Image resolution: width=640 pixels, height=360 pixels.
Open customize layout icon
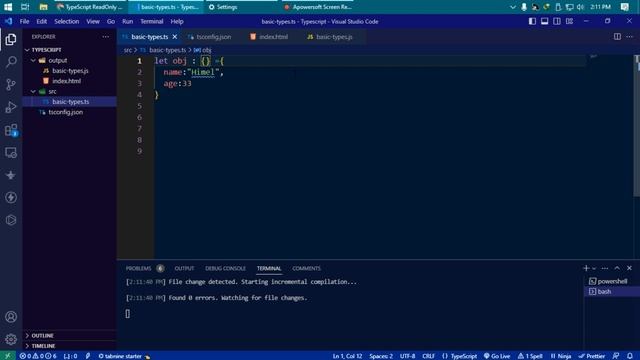pos(569,21)
